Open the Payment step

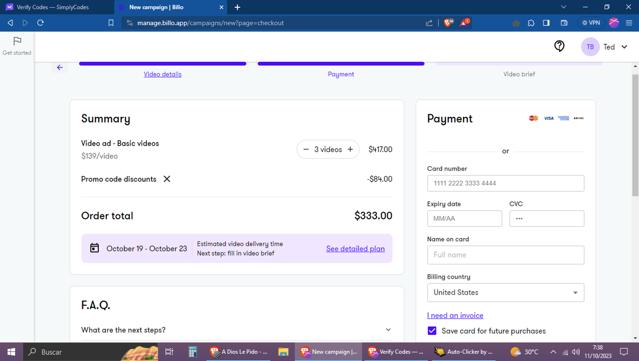tap(341, 74)
